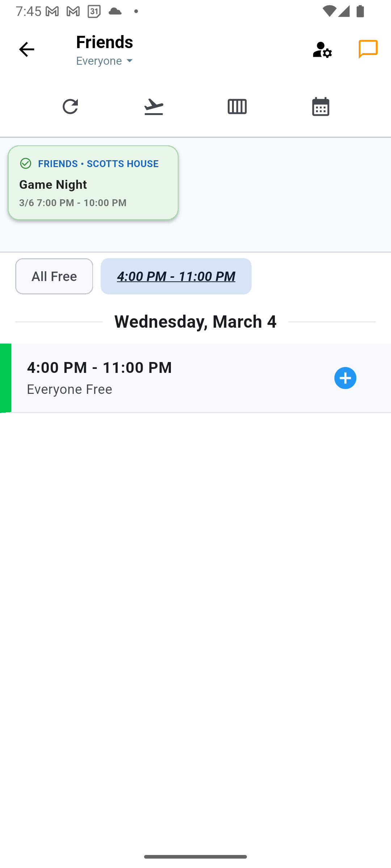
Task: Open the calendar month view icon
Action: (320, 107)
